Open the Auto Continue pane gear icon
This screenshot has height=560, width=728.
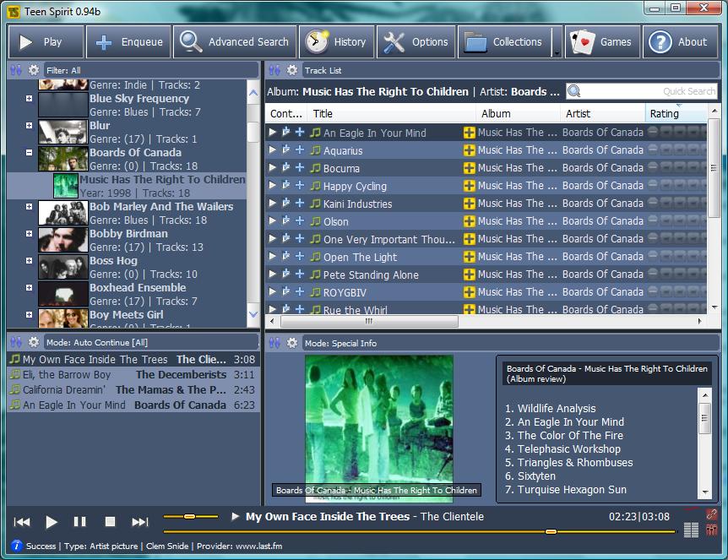34,342
